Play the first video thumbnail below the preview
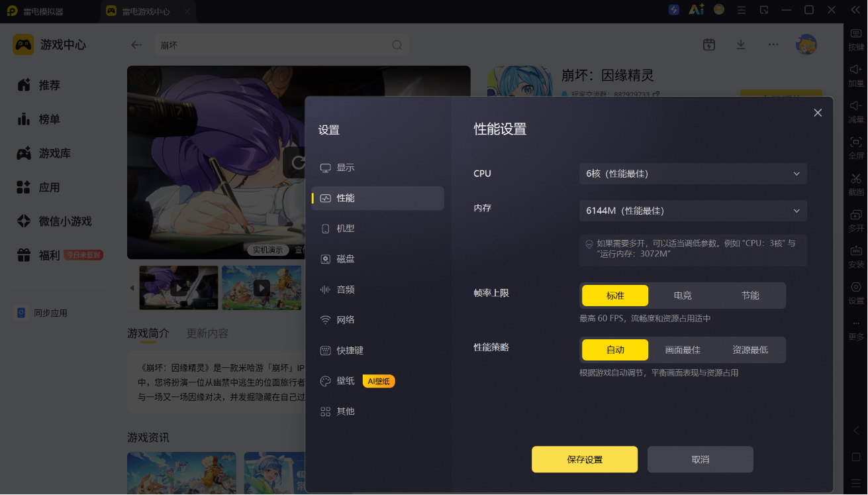 179,288
